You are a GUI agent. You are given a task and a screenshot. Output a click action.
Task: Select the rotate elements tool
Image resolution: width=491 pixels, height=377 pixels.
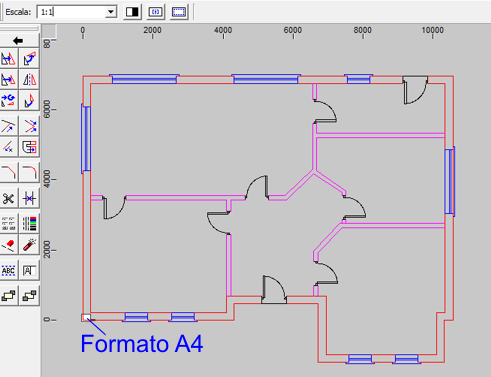29,59
